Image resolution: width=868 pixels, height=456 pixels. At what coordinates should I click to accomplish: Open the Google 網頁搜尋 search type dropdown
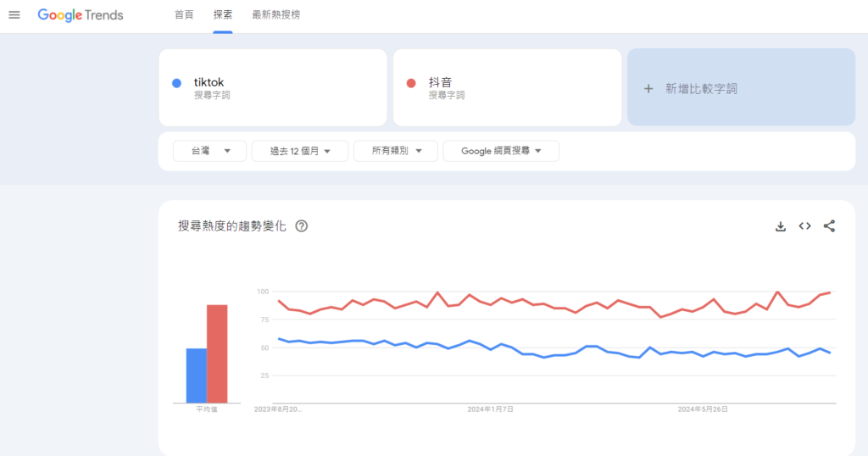coord(501,151)
